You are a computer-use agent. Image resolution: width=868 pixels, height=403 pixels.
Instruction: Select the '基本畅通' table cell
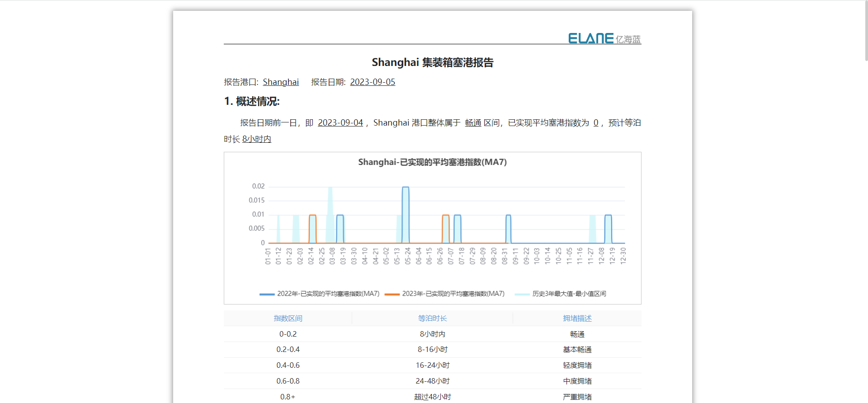[577, 349]
